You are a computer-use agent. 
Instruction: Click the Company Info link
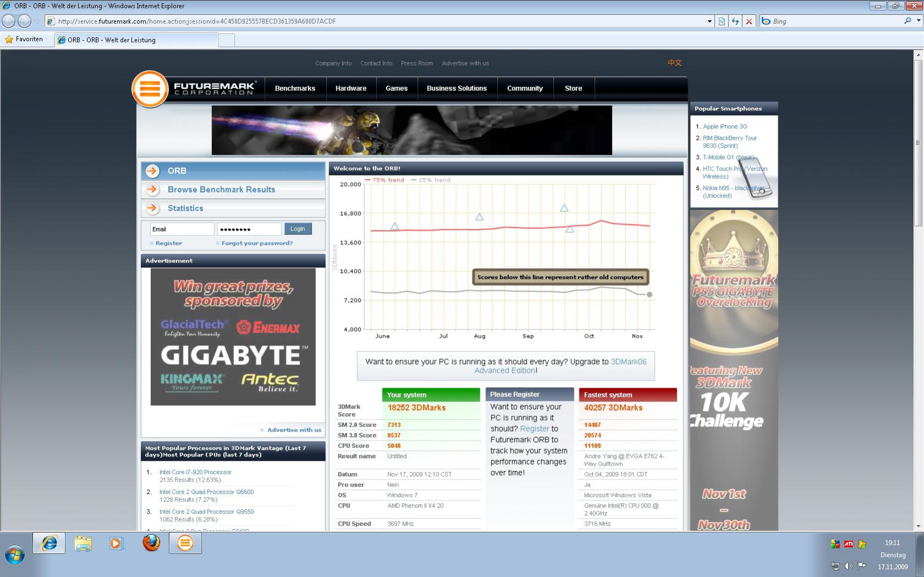(333, 63)
